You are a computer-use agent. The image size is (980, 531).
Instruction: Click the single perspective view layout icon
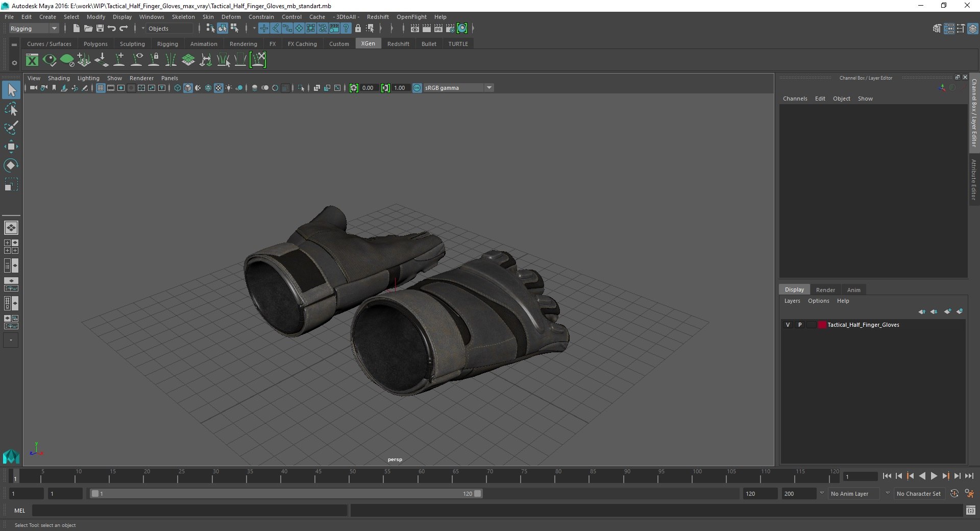coord(11,228)
